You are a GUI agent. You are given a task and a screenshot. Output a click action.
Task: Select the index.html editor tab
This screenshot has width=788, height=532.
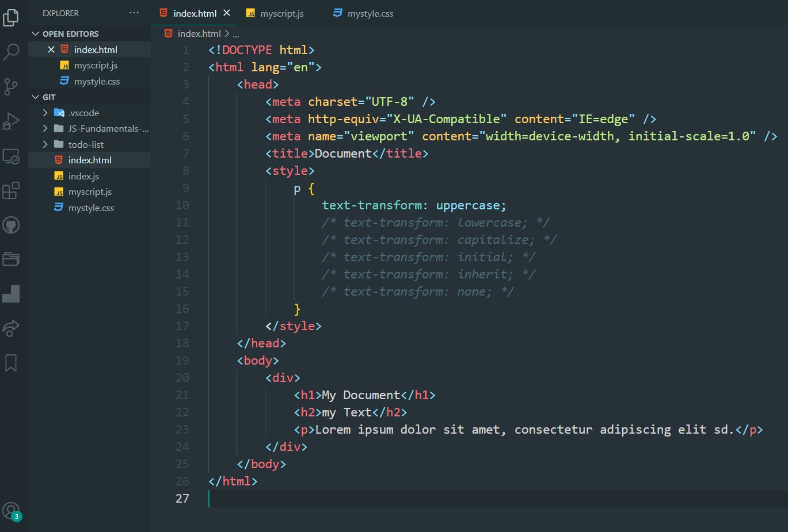click(195, 13)
